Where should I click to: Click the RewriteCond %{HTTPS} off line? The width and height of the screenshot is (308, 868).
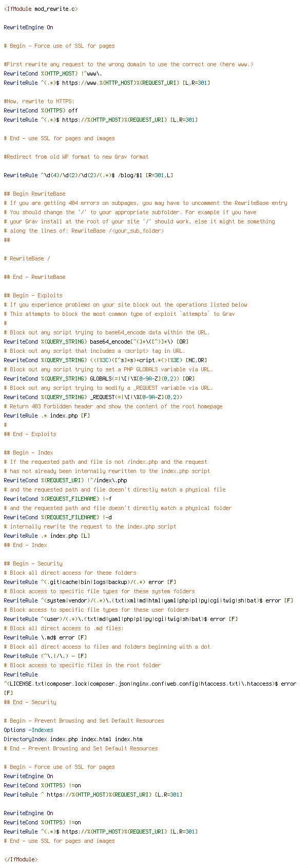pyautogui.click(x=41, y=110)
